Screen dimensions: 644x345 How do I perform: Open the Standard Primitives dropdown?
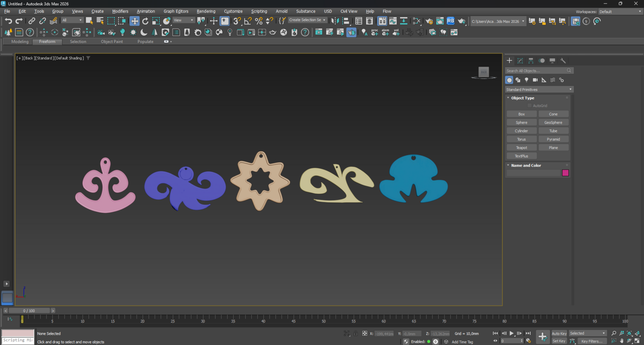(539, 89)
